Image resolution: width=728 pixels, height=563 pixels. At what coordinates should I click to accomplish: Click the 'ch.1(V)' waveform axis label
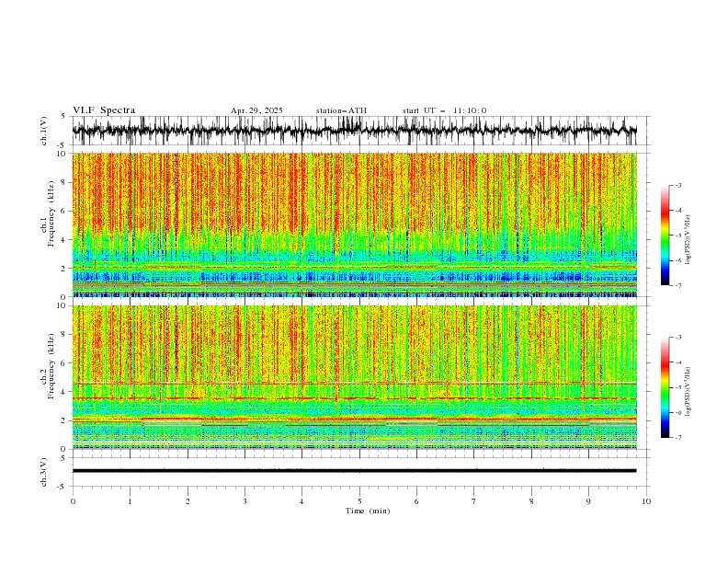pyautogui.click(x=44, y=131)
